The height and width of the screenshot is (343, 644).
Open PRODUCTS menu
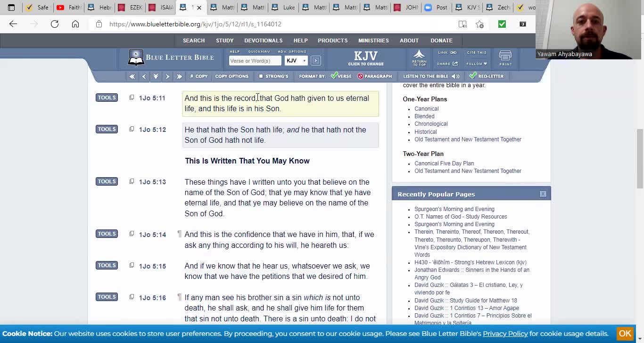[x=333, y=41]
